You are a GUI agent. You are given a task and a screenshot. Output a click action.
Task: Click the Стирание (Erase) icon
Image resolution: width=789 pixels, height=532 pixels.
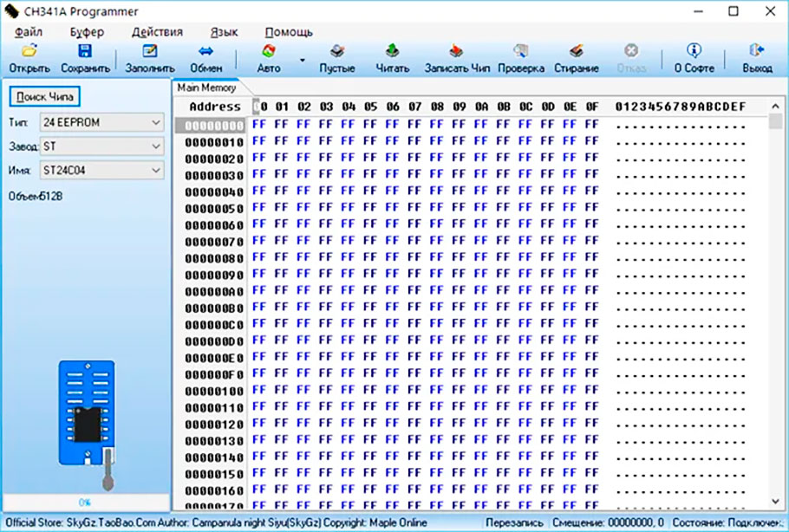coord(577,51)
